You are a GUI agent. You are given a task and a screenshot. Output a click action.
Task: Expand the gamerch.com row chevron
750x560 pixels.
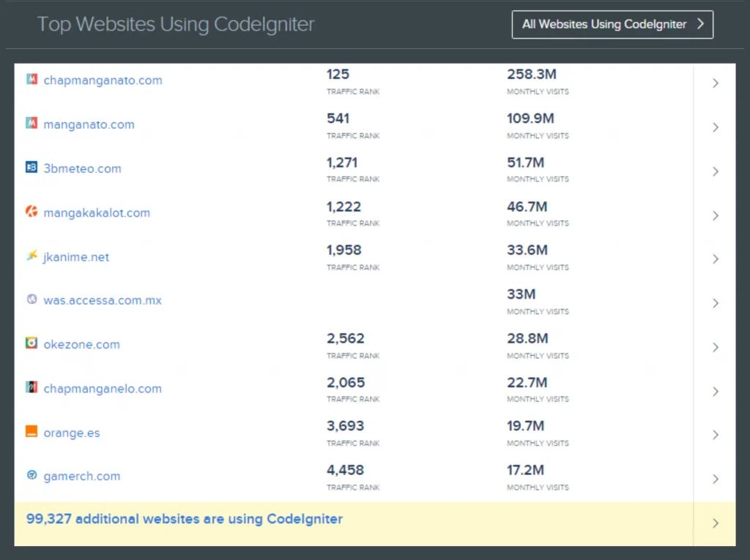(x=715, y=479)
